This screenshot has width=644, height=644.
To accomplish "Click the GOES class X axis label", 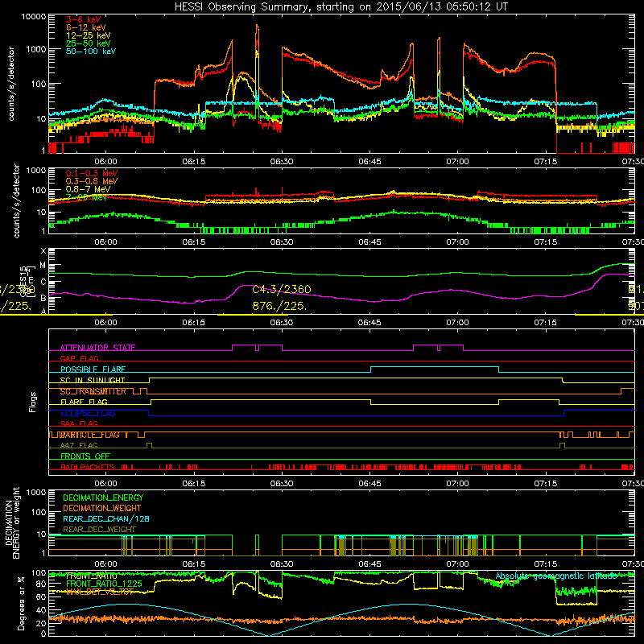I will tap(43, 251).
